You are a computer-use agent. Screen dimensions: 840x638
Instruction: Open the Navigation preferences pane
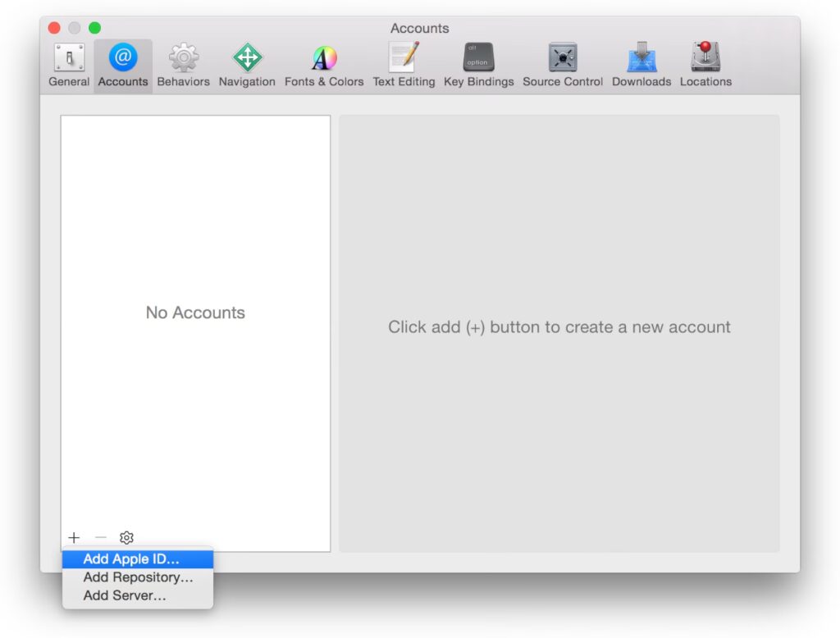point(247,65)
